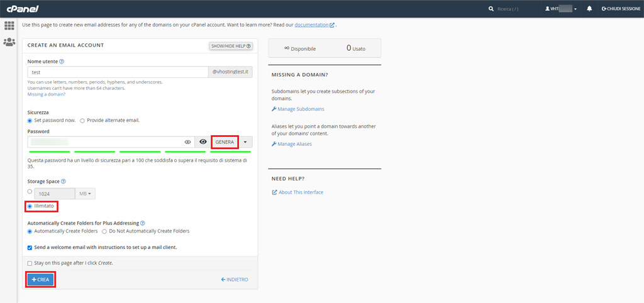Open the apps grid sidebar icon
The image size is (644, 303).
point(9,26)
